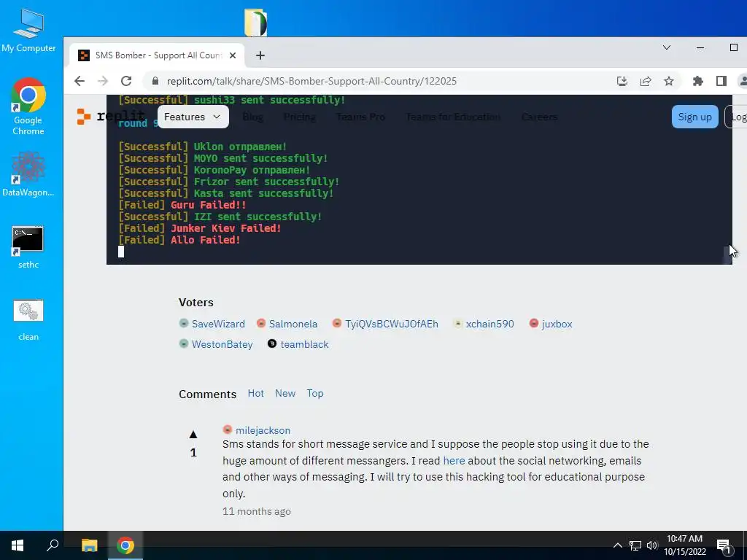
Task: Toggle the Chrome side panel icon
Action: pos(721,81)
